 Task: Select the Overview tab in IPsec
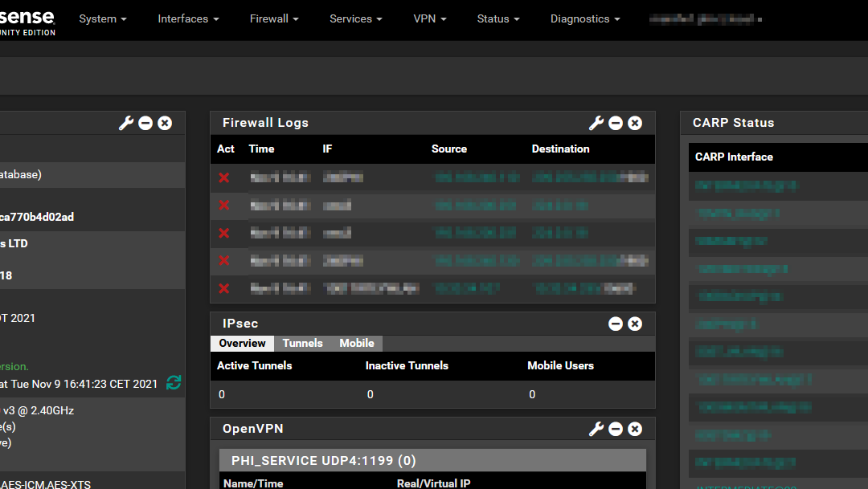pyautogui.click(x=242, y=343)
